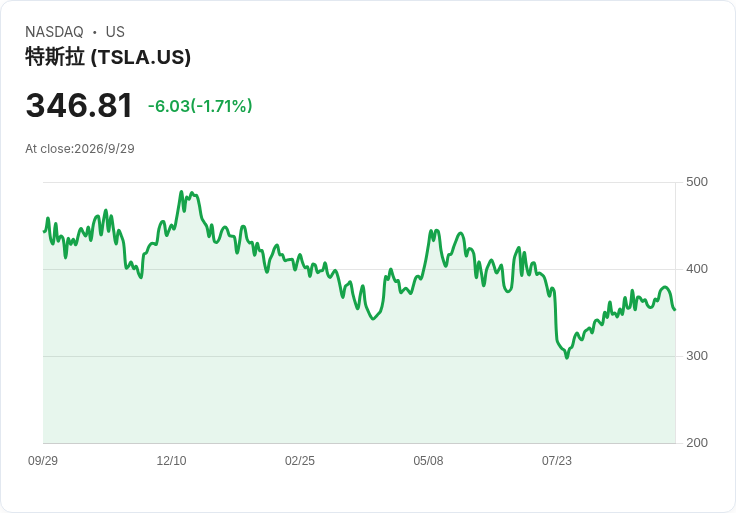Image resolution: width=736 pixels, height=513 pixels.
Task: Click the chart line's starting point at 09/29
Action: coord(44,231)
